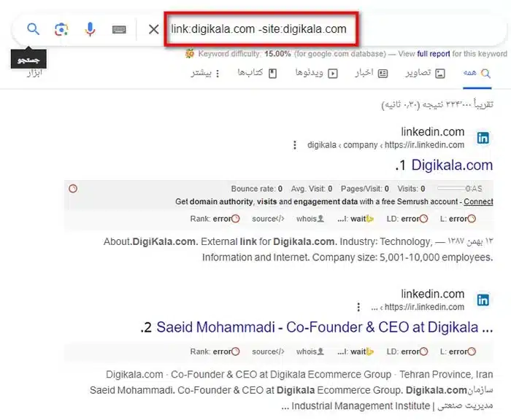This screenshot has width=511, height=420.
Task: Open the ویدئوها (Videos) tab
Action: (316, 73)
